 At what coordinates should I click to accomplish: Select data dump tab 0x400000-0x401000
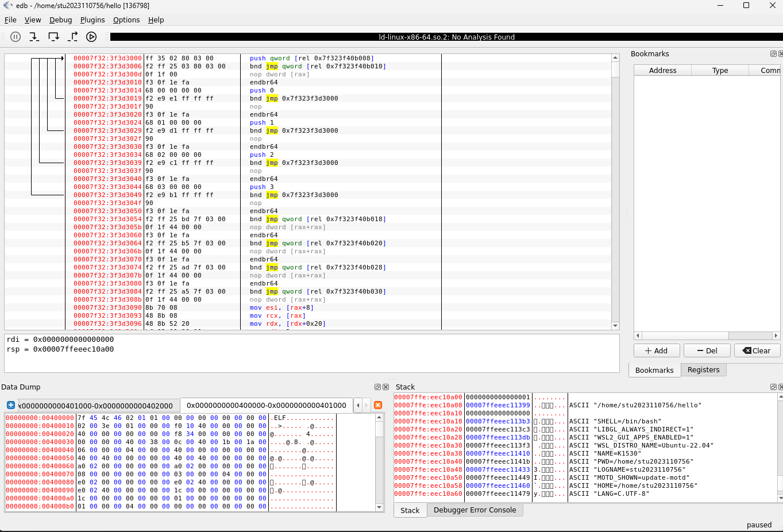click(267, 405)
